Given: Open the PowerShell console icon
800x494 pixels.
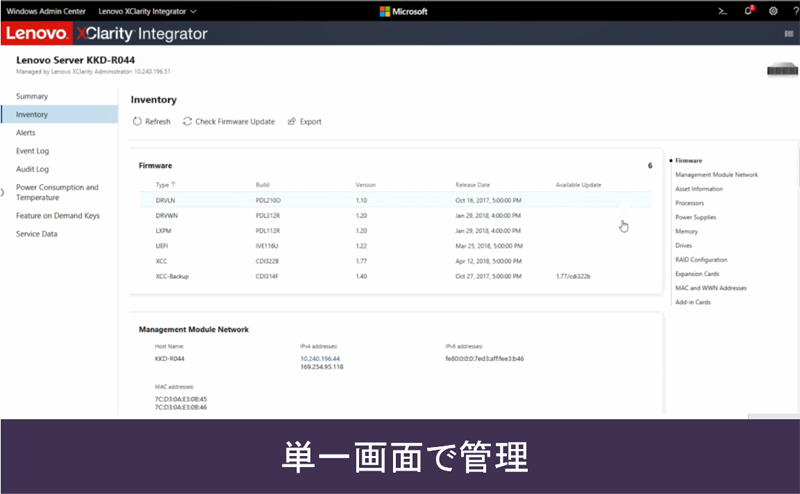Looking at the screenshot, I should click(722, 11).
